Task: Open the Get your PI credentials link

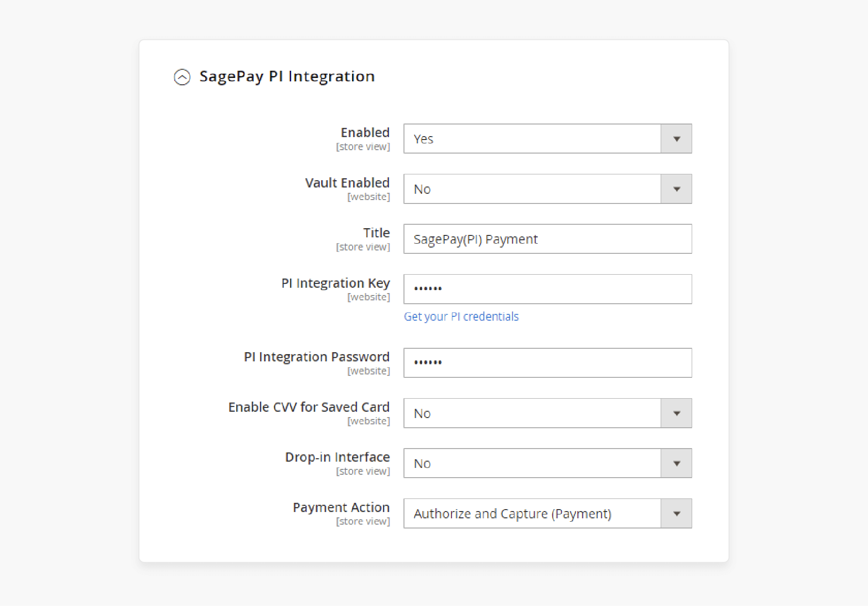Action: click(461, 316)
